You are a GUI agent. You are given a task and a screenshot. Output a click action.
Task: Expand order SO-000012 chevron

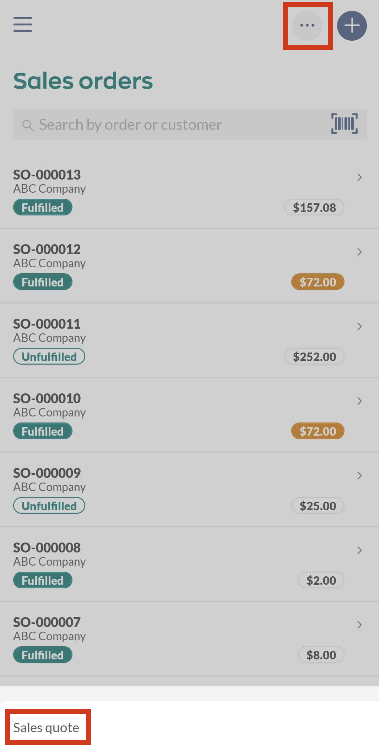pyautogui.click(x=359, y=252)
